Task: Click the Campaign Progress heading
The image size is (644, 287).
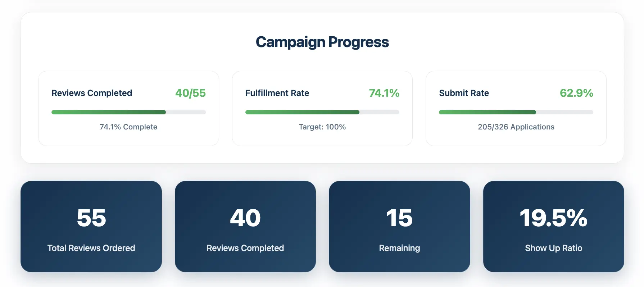Action: 322,42
